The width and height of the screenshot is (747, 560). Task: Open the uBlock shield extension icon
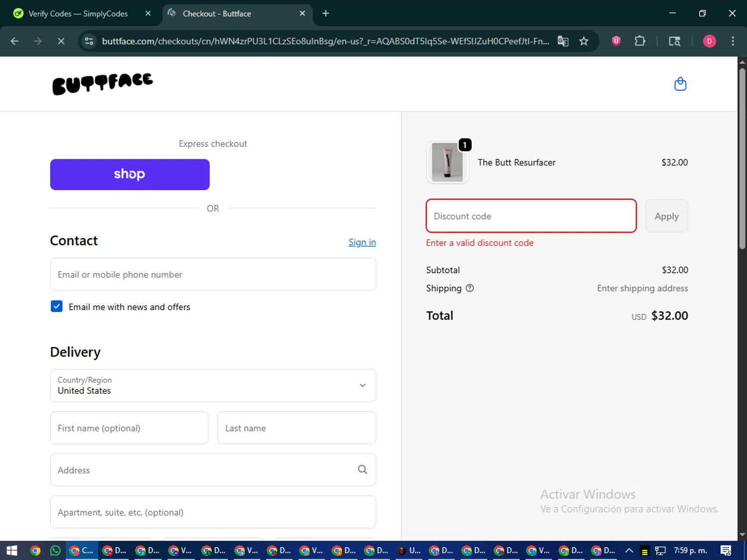(x=616, y=41)
